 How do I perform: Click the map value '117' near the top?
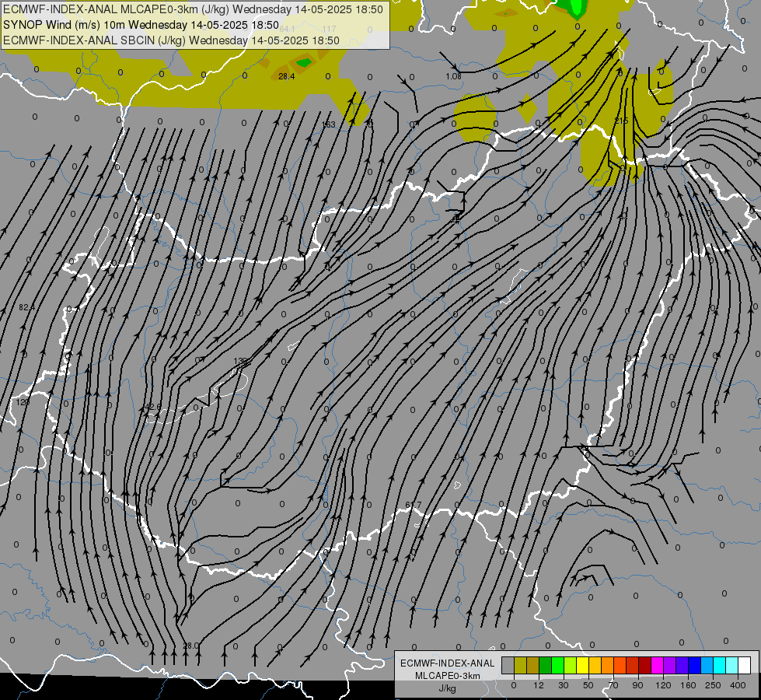tap(329, 29)
